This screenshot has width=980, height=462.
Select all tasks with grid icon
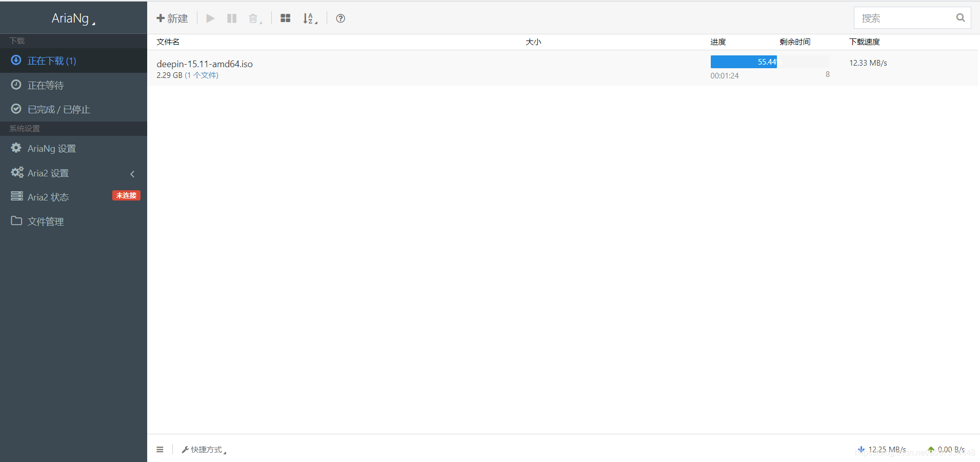pyautogui.click(x=286, y=18)
